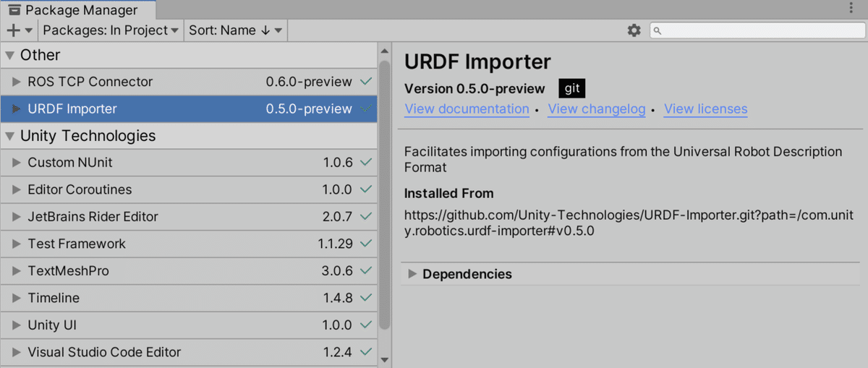Click installed checkmark of Unity UI
868x368 pixels.
tap(366, 325)
